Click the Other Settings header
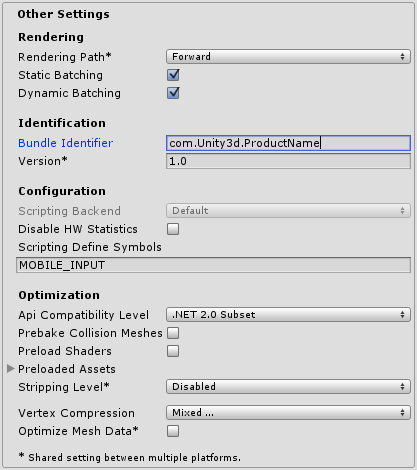The image size is (417, 470). (x=63, y=14)
